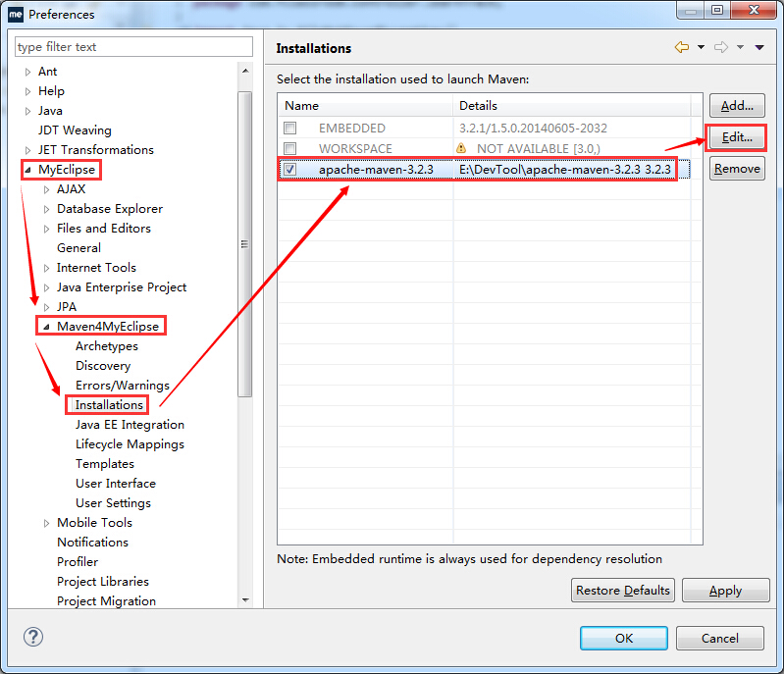Select JDT Weaving in the tree
The width and height of the screenshot is (784, 674).
tap(75, 130)
